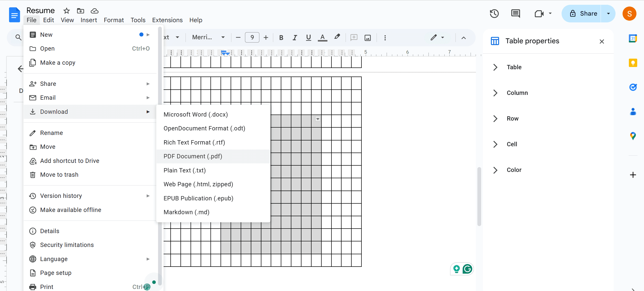Viewport: 644px width, 291px height.
Task: Click the text color icon
Action: tap(322, 38)
